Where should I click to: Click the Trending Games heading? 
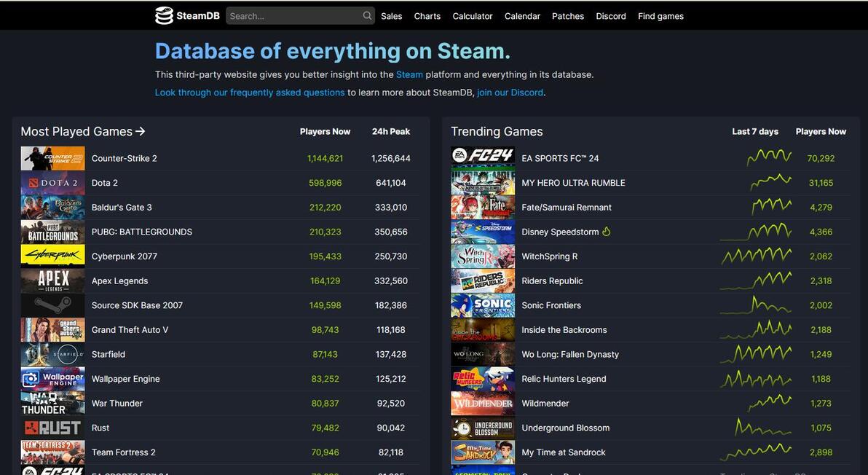point(497,131)
